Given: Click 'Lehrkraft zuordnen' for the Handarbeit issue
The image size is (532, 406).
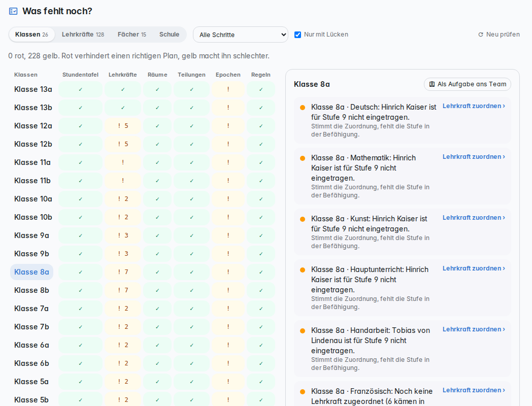Looking at the screenshot, I should click(474, 329).
